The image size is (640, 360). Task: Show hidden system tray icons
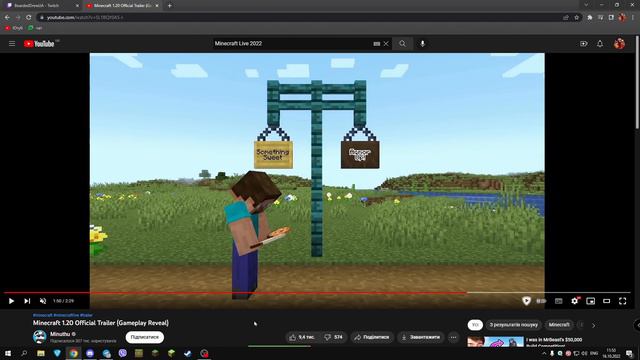click(x=544, y=353)
